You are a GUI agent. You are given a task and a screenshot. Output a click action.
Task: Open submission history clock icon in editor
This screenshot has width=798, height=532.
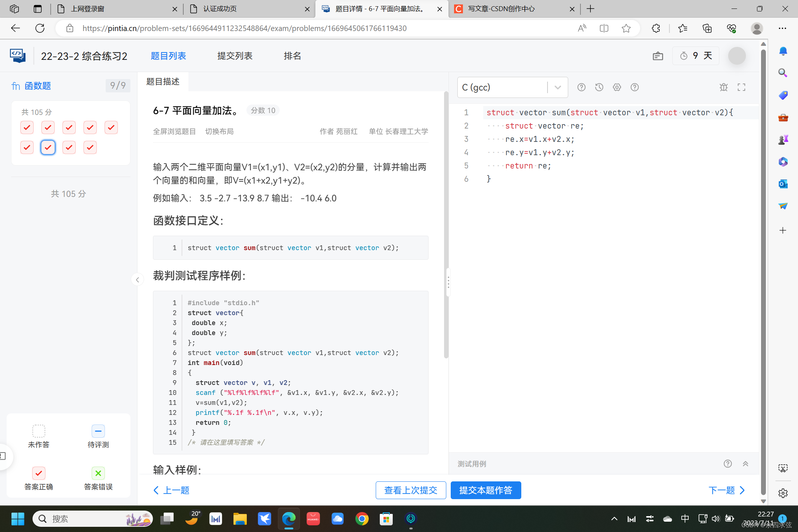(x=599, y=87)
